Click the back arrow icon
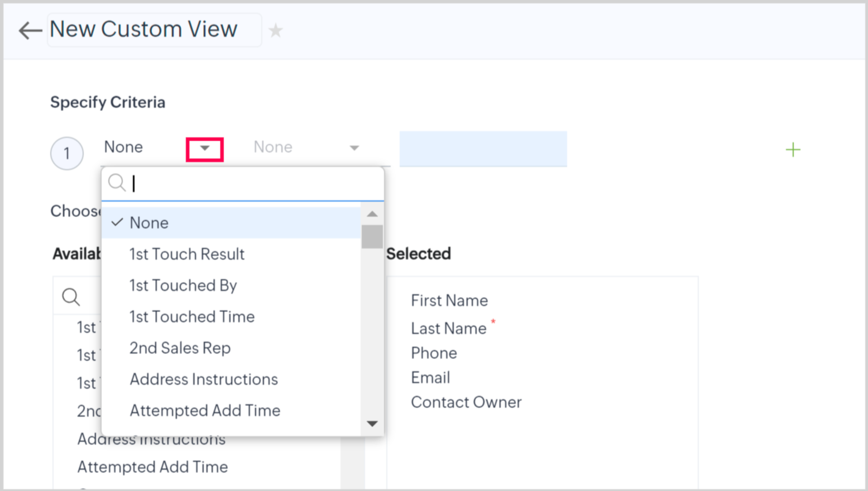Viewport: 868px width, 491px height. 30,30
